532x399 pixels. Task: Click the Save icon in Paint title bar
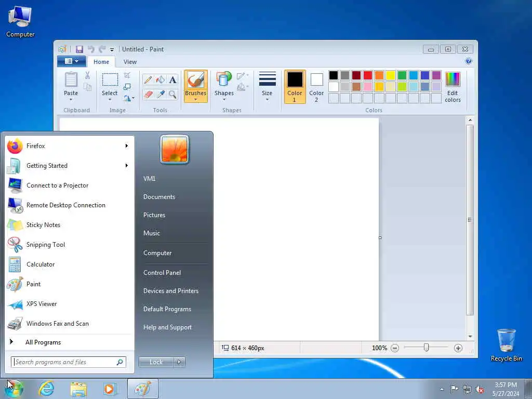click(79, 49)
